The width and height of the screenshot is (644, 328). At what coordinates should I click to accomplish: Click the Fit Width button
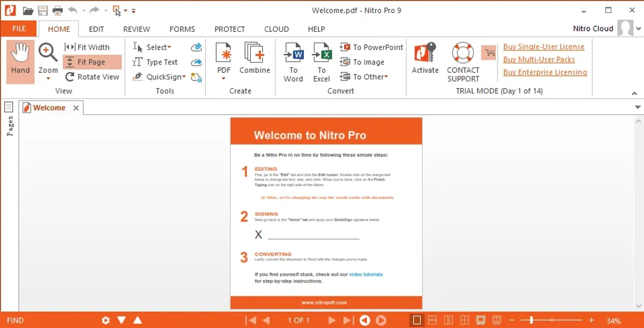[x=88, y=47]
